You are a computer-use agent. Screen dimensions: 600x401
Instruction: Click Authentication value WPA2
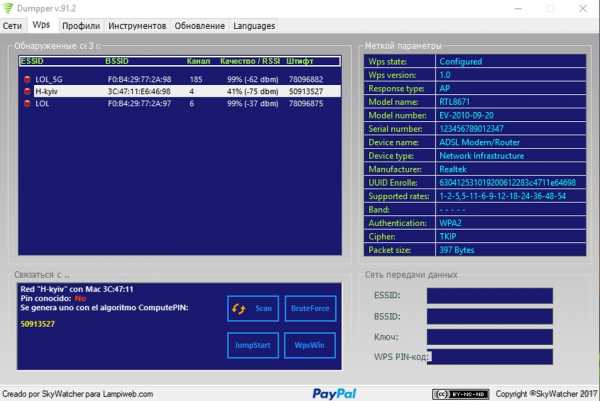[x=450, y=223]
